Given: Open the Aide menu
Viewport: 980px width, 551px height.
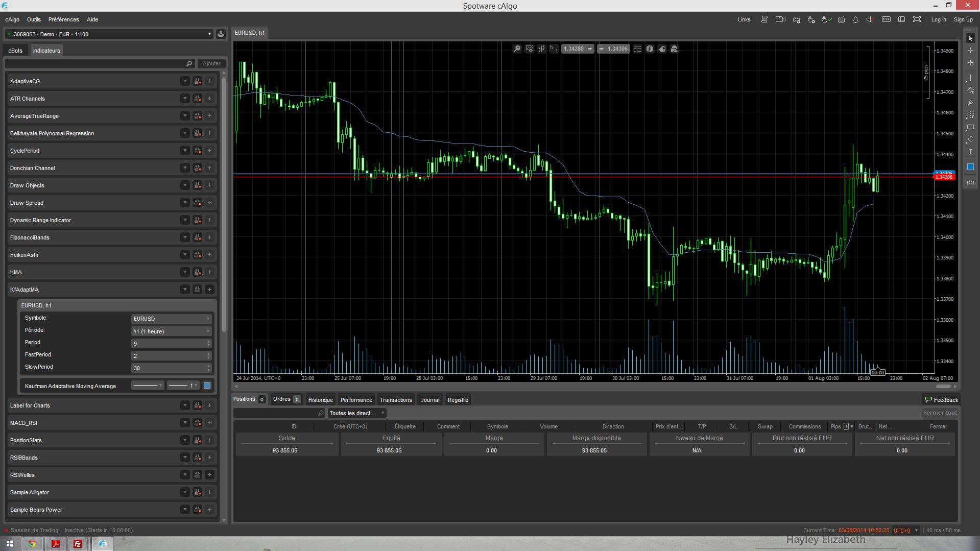Looking at the screenshot, I should click(x=92, y=19).
